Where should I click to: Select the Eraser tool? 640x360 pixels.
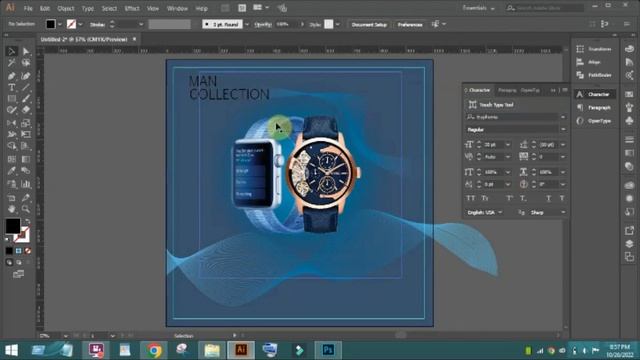coord(26,110)
